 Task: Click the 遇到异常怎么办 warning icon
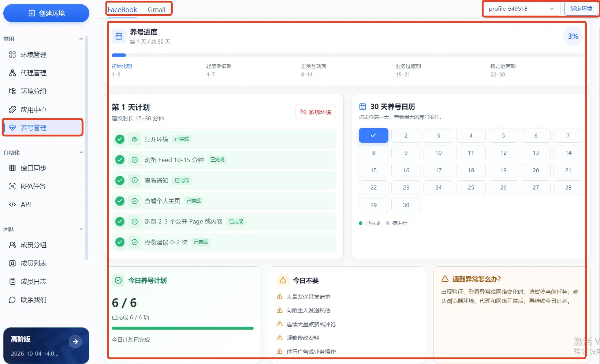(445, 279)
